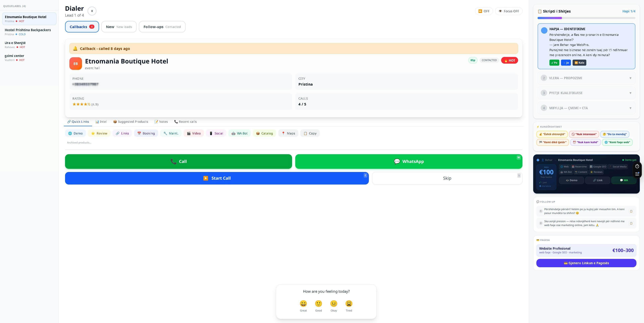Select Hostel Prishtina Backpackers in queue
The width and height of the screenshot is (644, 323).
coord(29,32)
